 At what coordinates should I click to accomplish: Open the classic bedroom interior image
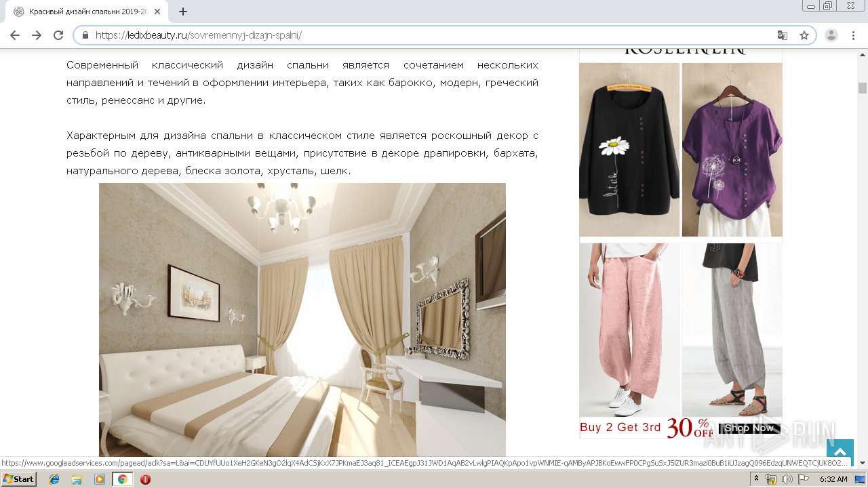[302, 319]
